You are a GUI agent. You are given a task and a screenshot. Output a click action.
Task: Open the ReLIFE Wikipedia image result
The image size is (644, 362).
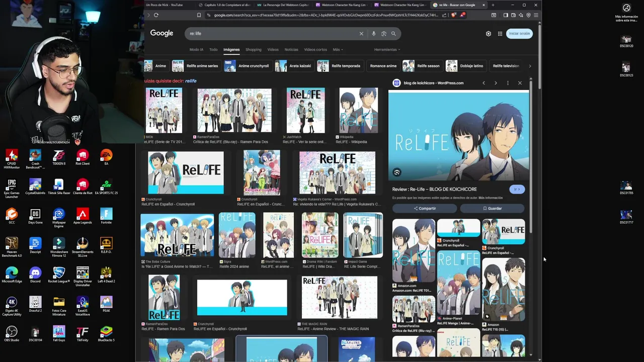point(358,111)
